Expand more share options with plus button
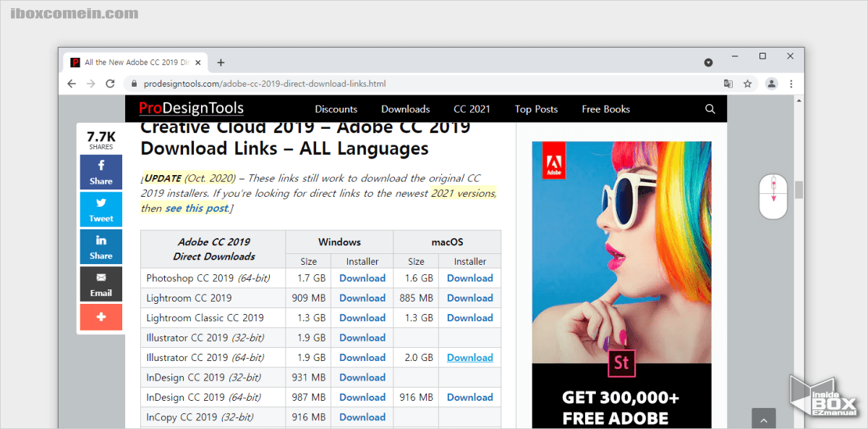 (x=101, y=317)
